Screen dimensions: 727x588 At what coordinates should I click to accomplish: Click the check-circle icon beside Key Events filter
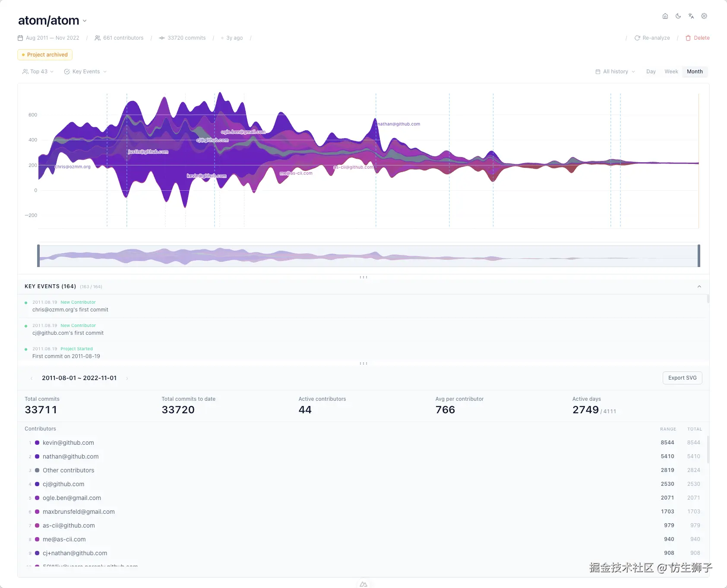tap(67, 72)
